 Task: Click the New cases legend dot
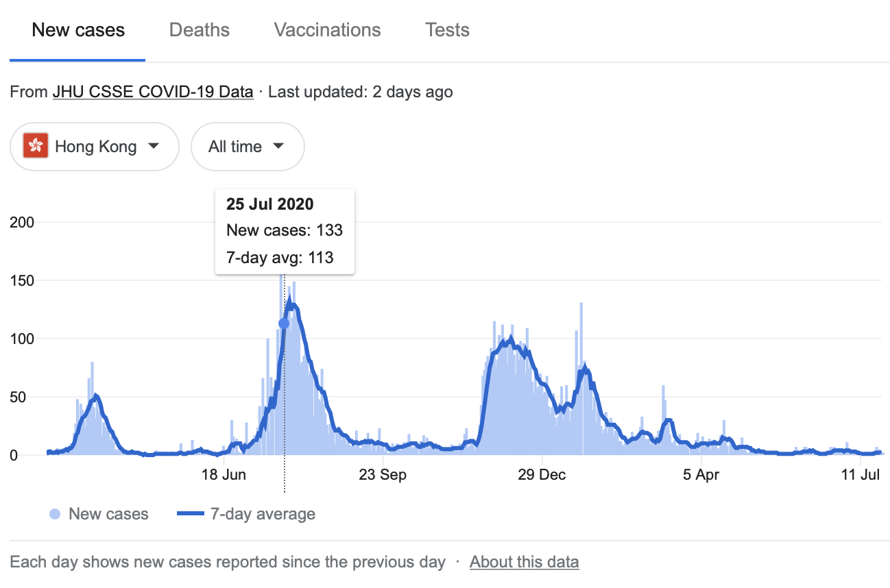tap(56, 514)
